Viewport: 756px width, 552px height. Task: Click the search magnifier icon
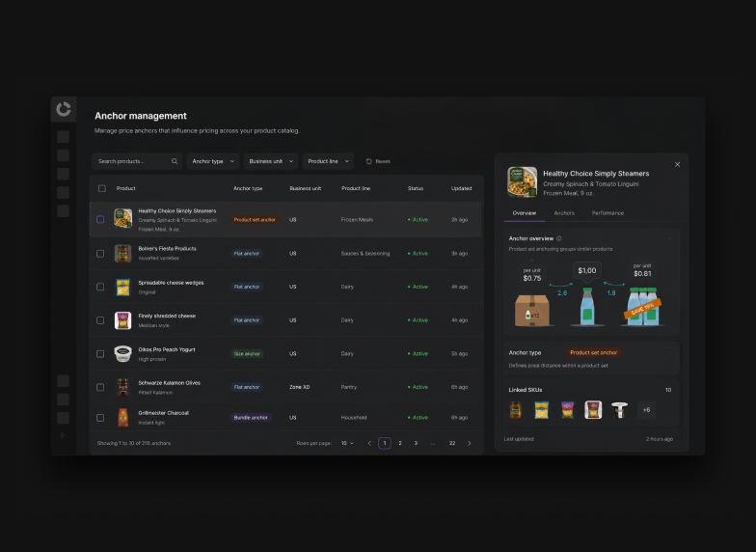pyautogui.click(x=175, y=161)
